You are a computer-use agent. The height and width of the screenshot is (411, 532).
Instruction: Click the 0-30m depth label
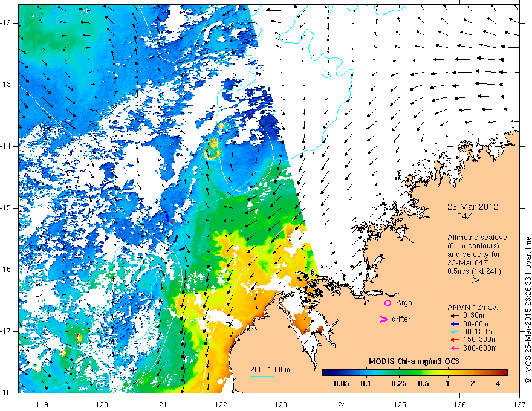473,316
